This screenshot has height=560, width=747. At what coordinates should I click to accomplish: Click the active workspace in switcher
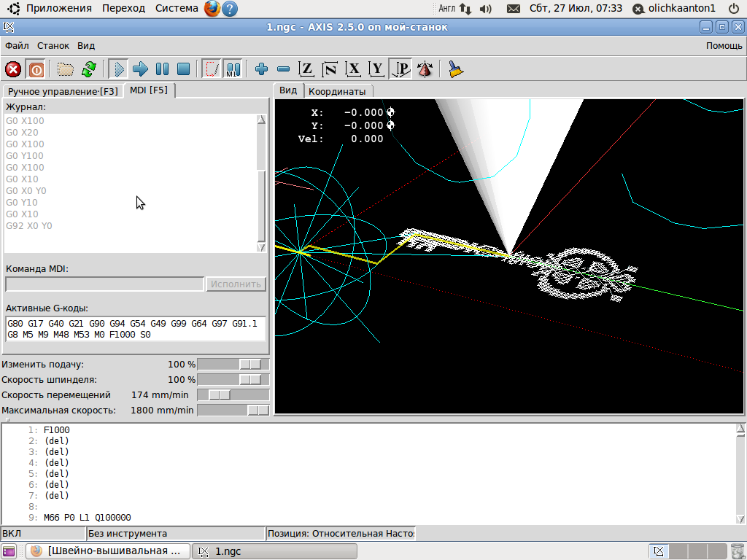pos(659,551)
